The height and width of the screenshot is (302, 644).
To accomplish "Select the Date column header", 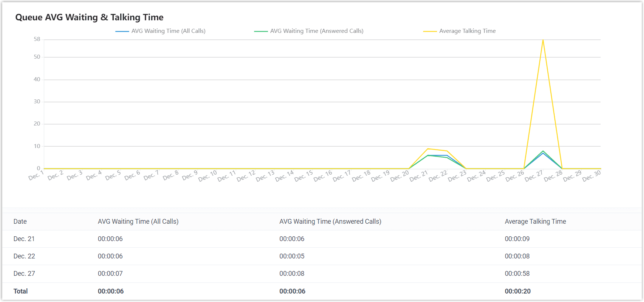I will click(20, 222).
